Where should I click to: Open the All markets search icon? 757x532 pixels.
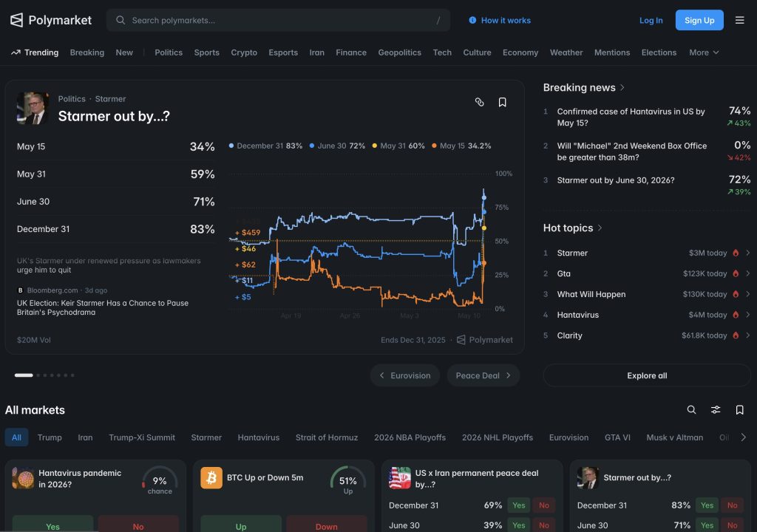[691, 410]
